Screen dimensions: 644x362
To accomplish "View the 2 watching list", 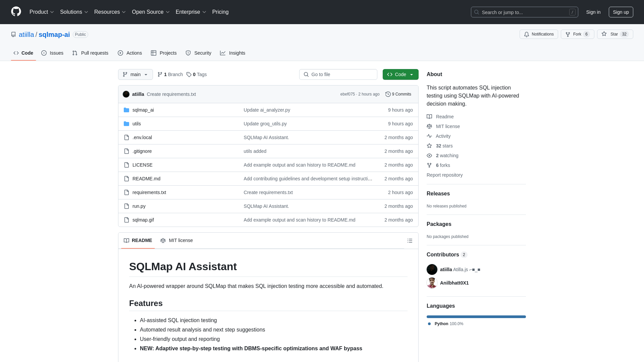I will coord(443,156).
